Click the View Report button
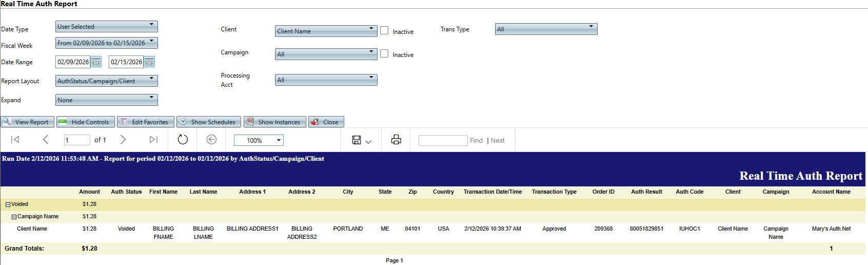 pos(27,122)
